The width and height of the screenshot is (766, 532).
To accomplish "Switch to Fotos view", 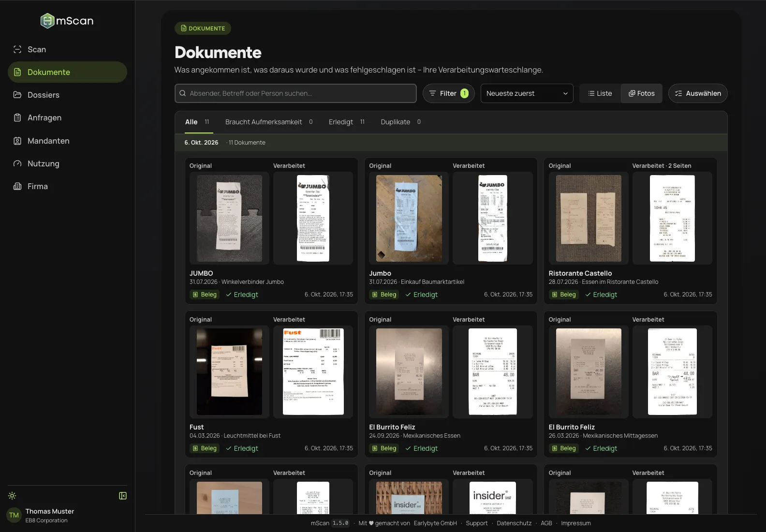I will [x=641, y=93].
